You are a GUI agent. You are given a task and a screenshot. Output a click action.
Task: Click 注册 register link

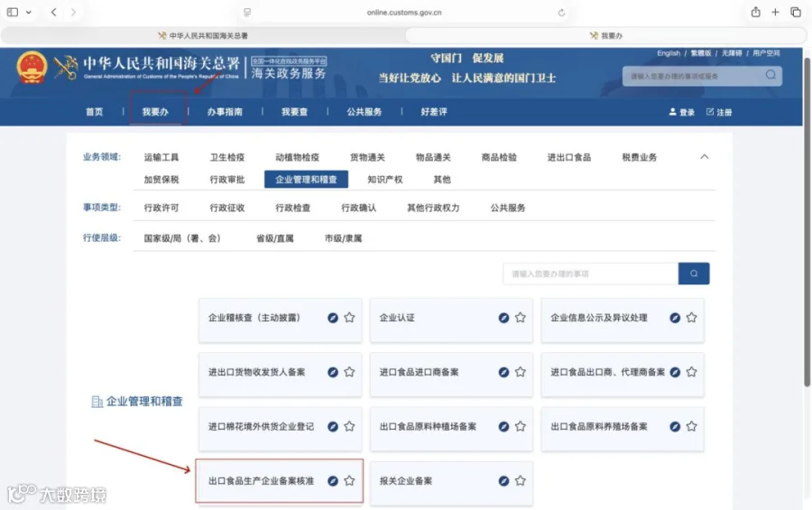[x=719, y=112]
